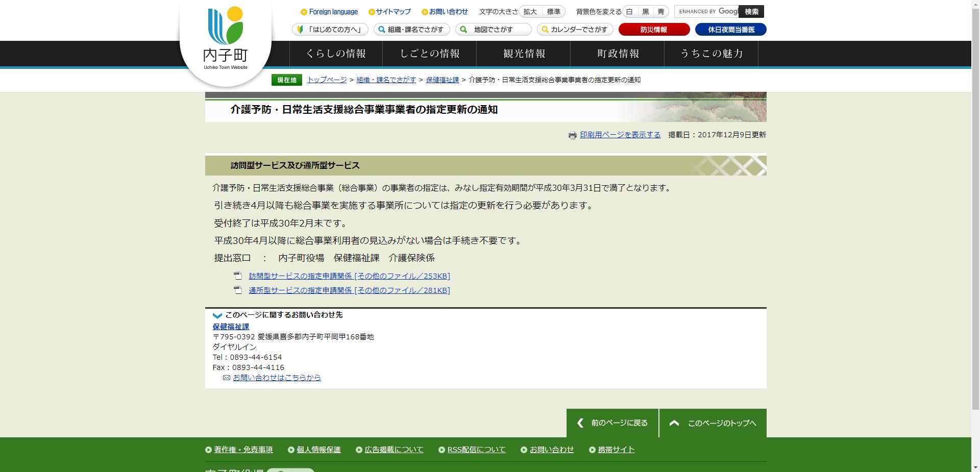
Task: Switch background color to 青
Action: (661, 11)
